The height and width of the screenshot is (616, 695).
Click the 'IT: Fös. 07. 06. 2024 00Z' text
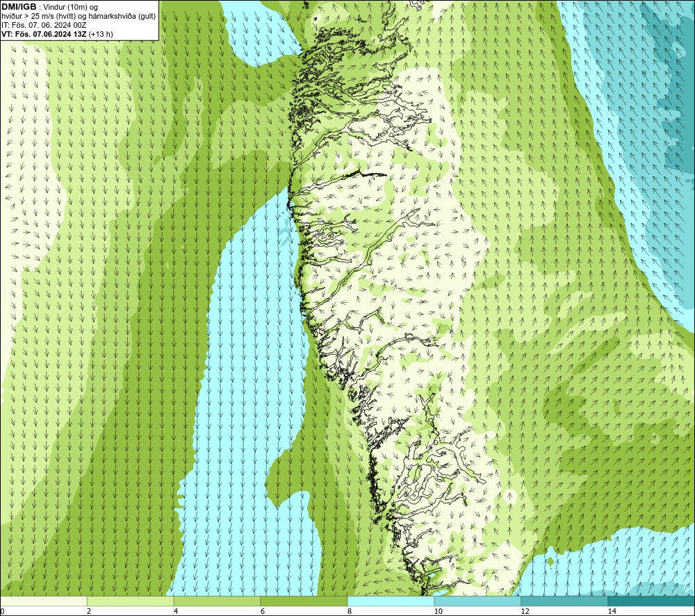tap(44, 25)
